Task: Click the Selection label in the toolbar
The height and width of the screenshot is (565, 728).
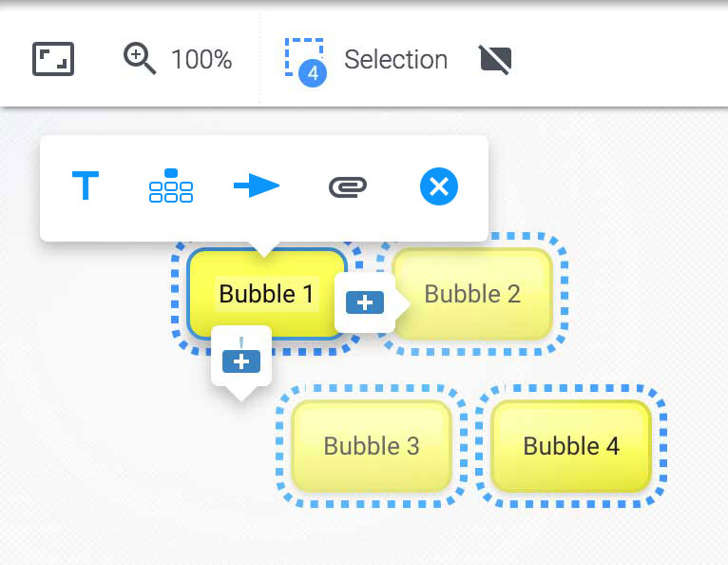Action: point(395,60)
